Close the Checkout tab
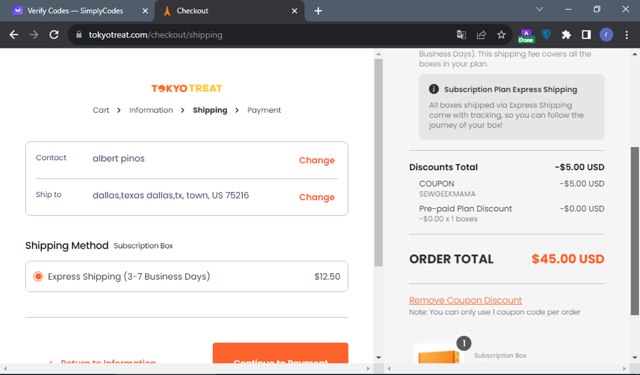640x375 pixels. point(294,11)
